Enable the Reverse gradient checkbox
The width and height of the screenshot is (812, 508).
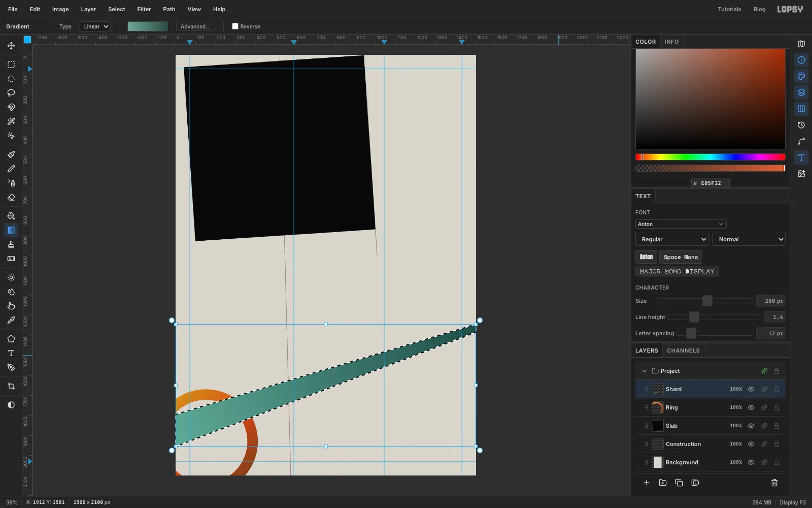click(x=235, y=26)
